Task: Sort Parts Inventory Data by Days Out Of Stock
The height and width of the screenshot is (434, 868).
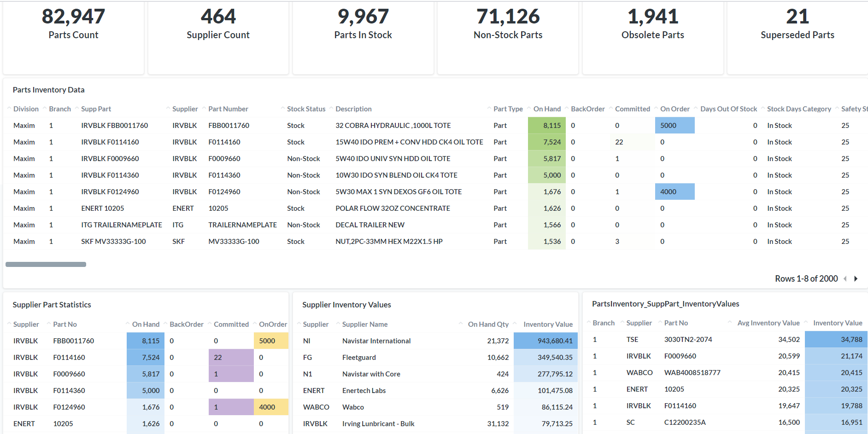Action: (728, 109)
